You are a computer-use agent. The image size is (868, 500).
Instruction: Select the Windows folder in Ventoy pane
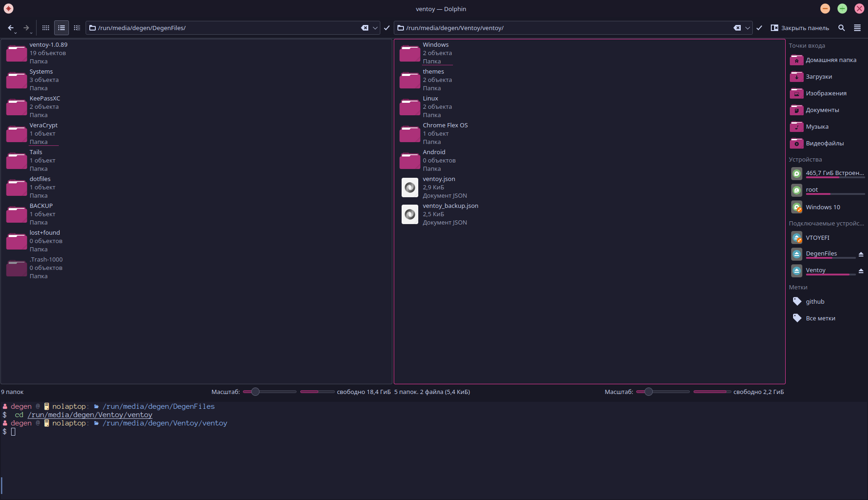click(x=426, y=53)
